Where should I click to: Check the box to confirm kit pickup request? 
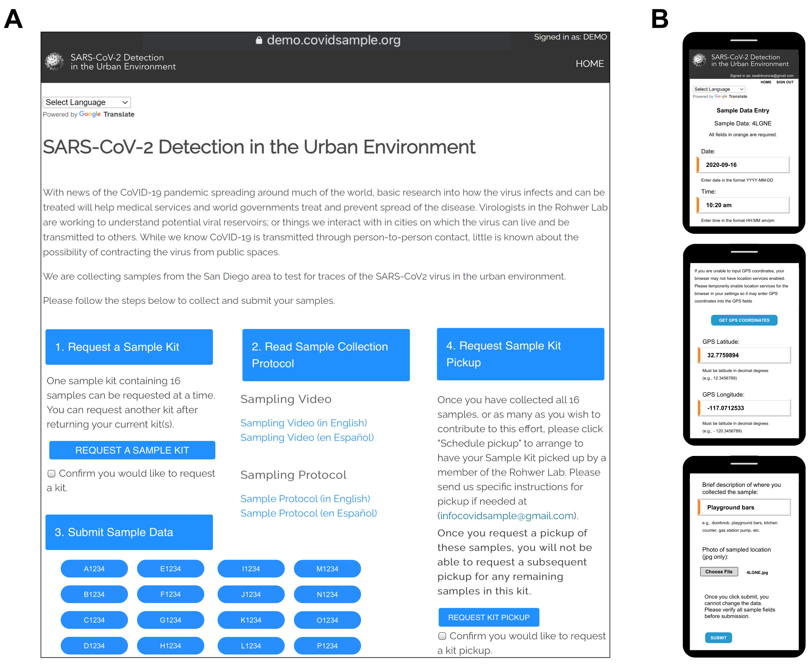[442, 636]
